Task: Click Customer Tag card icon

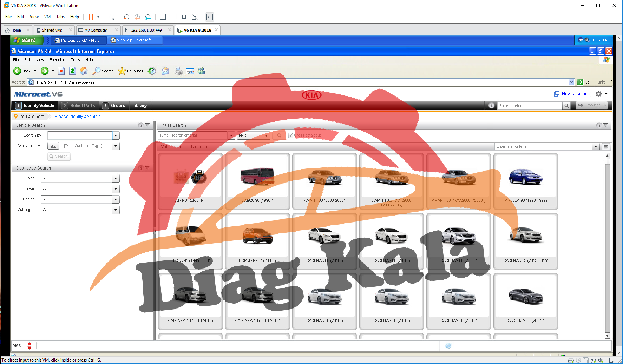Action: [x=53, y=146]
